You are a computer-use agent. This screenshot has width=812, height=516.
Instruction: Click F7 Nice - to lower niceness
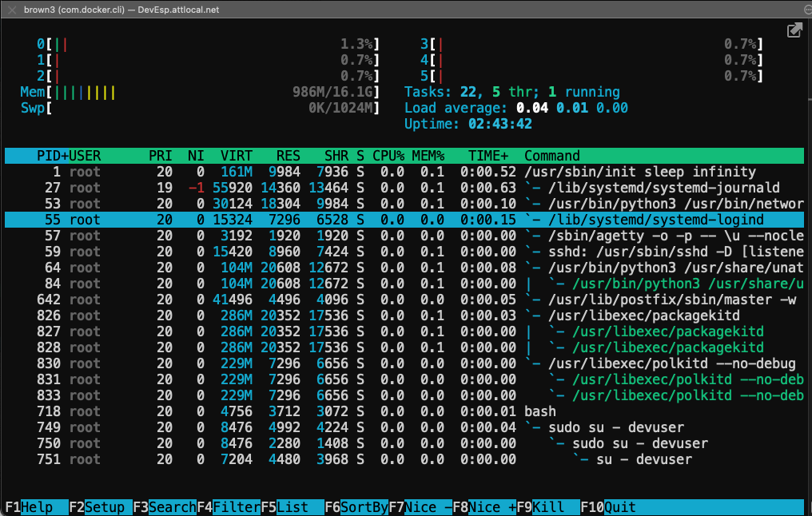420,507
